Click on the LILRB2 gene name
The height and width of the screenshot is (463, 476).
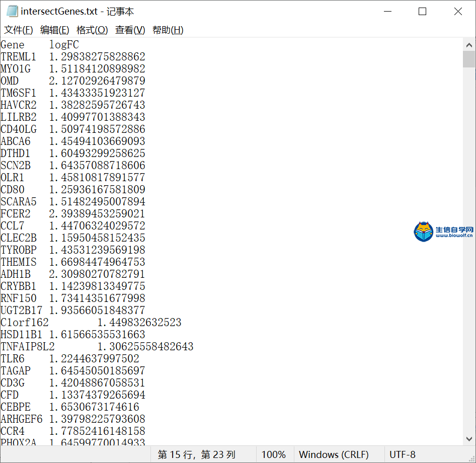19,117
